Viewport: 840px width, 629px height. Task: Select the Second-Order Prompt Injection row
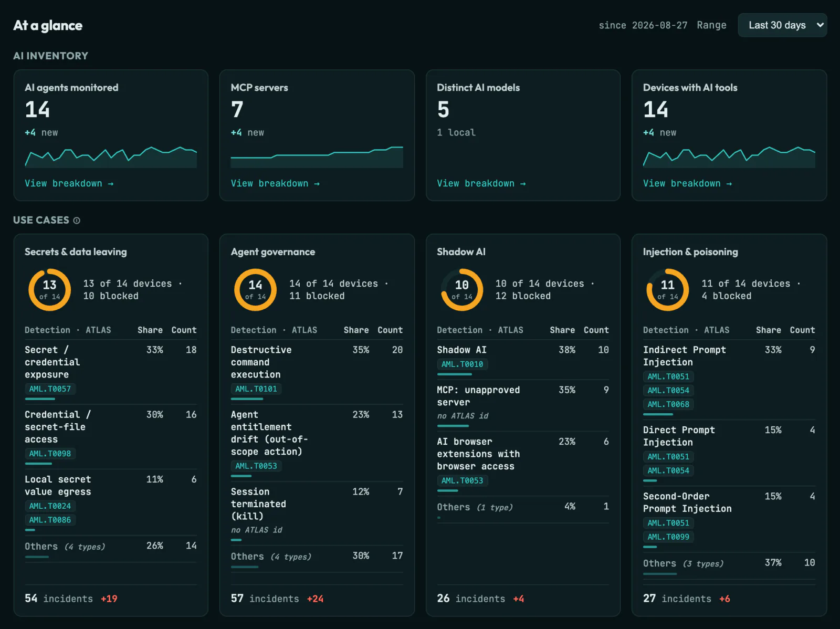[x=729, y=519]
